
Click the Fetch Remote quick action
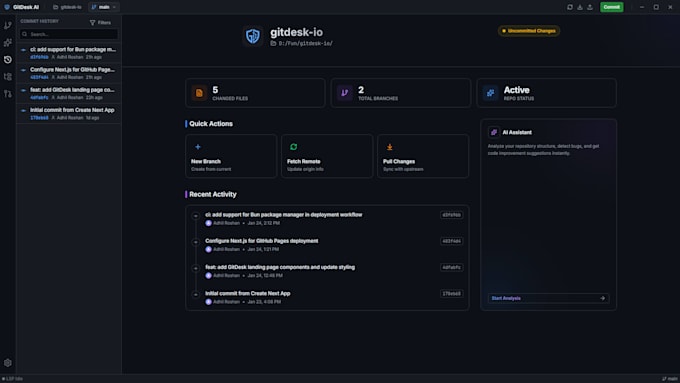pos(327,156)
